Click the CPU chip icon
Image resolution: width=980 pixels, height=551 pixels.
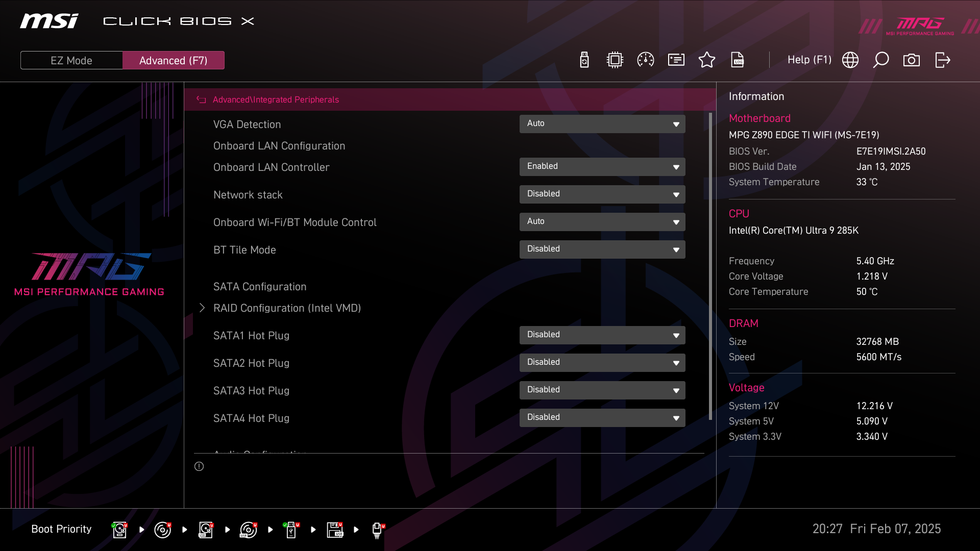point(615,60)
